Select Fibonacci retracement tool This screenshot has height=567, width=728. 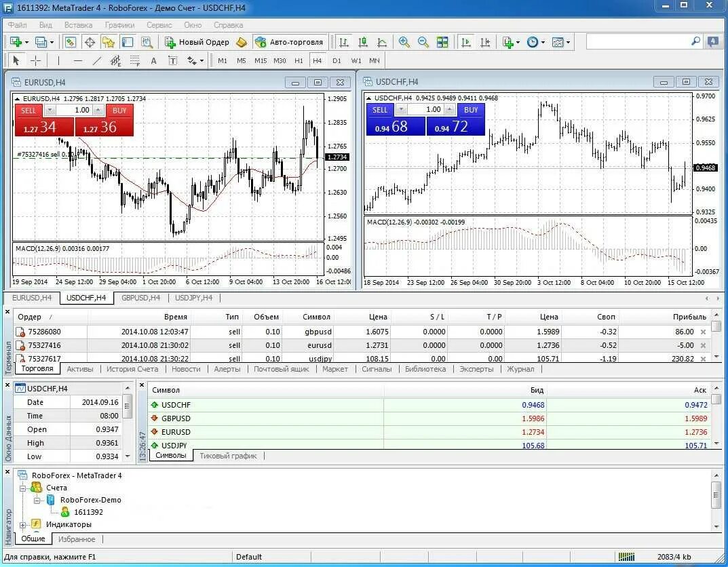click(134, 60)
